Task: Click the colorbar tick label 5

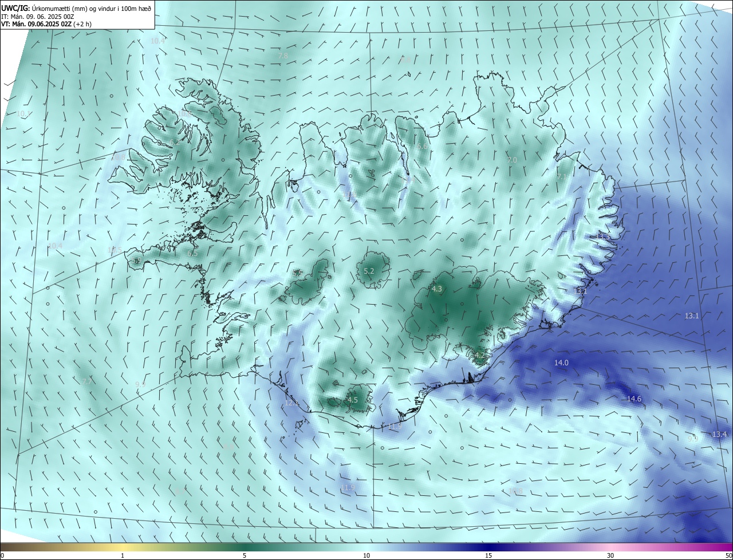Action: pyautogui.click(x=245, y=555)
